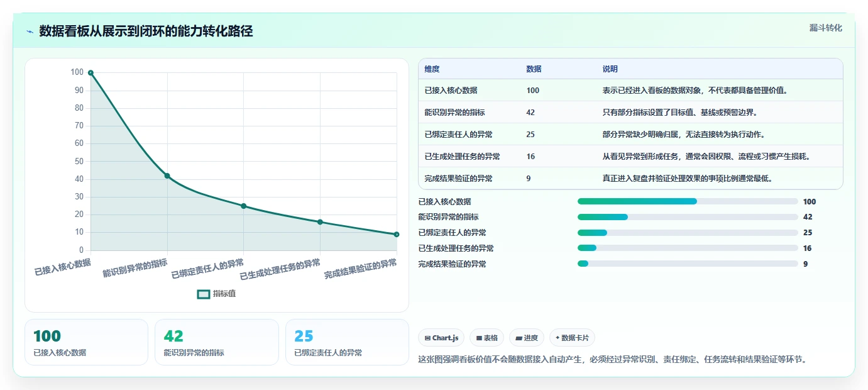Viewport: 868px width, 390px height.
Task: Select the Chart.js chip
Action: click(441, 338)
